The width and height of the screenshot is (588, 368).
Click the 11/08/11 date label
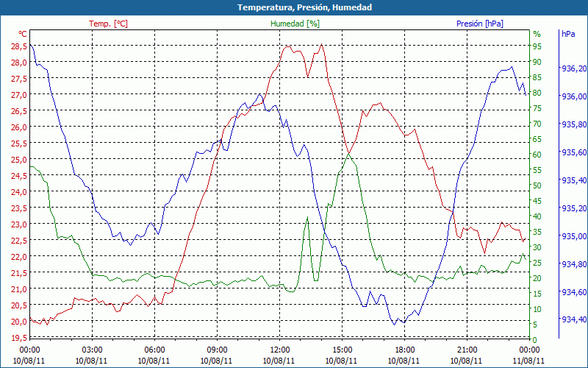(528, 361)
